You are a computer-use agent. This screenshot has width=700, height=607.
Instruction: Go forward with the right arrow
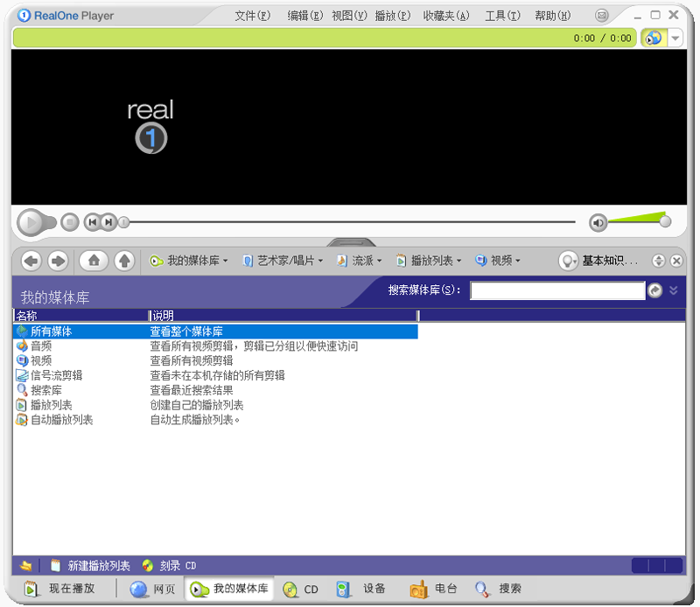coord(58,261)
